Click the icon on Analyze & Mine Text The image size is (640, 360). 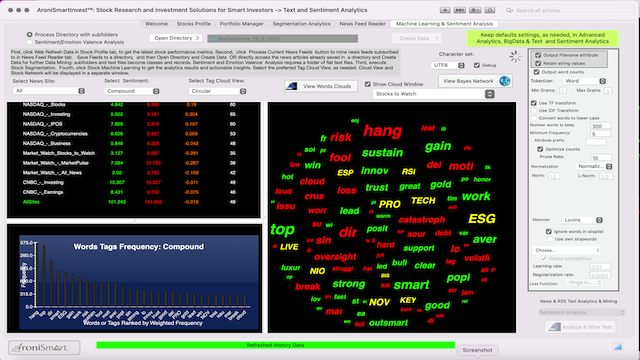(554, 327)
